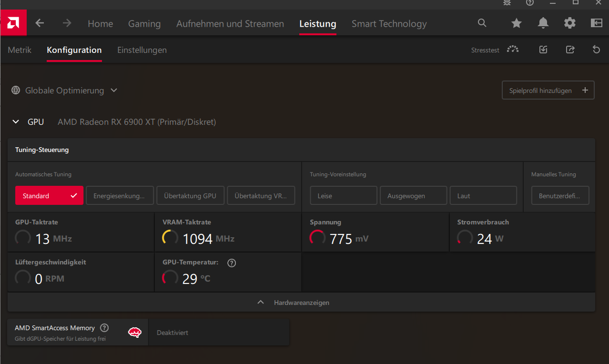Switch to the Einstellungen subtab
Screen dimensions: 609x364
click(142, 50)
